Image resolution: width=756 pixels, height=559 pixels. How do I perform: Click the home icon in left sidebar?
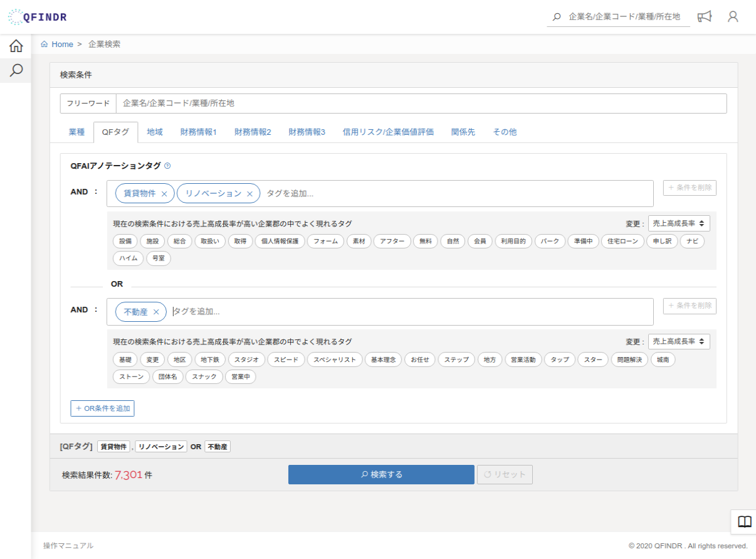(x=16, y=46)
